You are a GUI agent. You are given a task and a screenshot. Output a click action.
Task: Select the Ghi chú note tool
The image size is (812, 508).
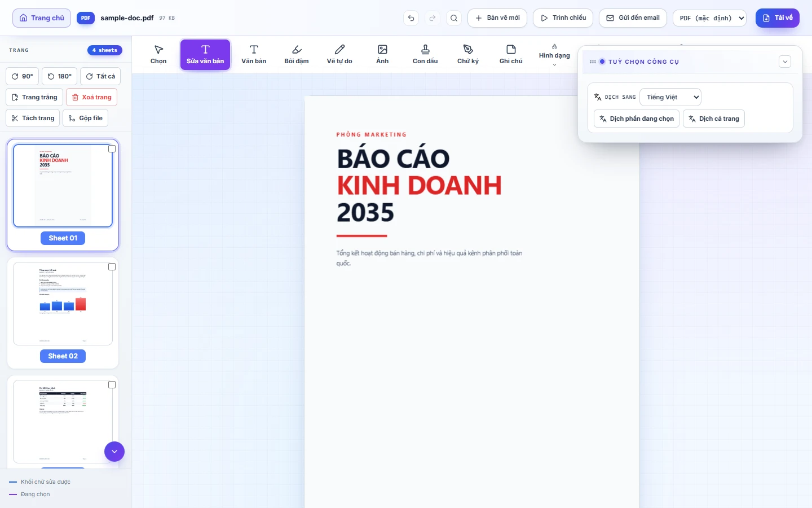[511, 55]
